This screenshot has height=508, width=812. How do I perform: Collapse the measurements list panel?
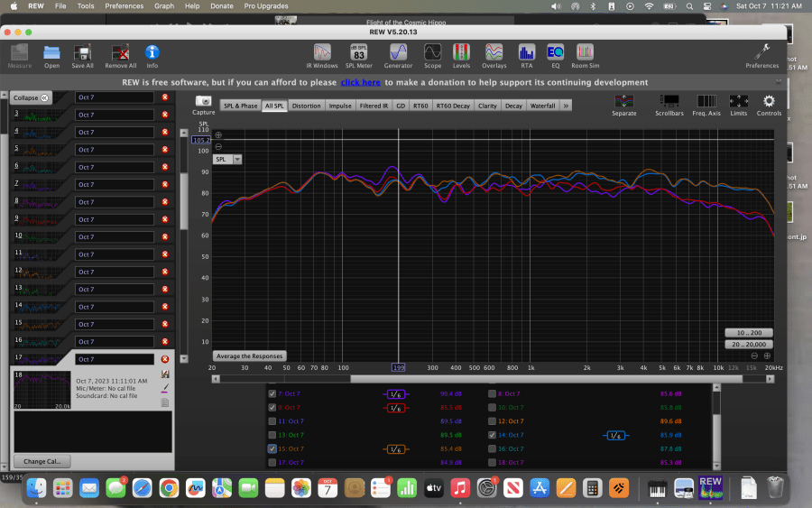tap(31, 97)
